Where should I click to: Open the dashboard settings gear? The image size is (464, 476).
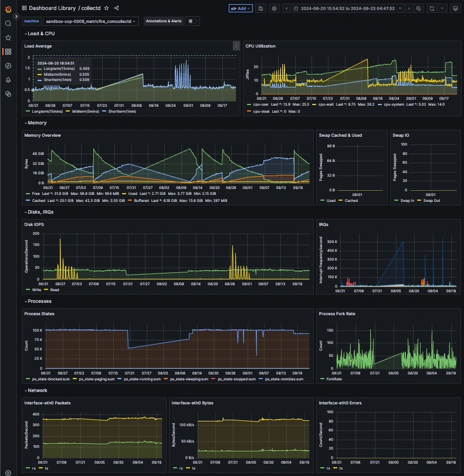[x=274, y=8]
